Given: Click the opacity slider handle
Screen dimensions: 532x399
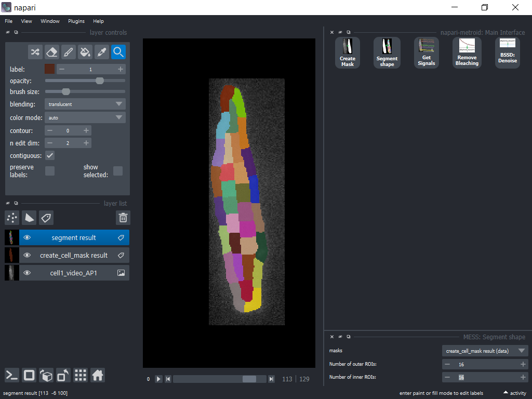Looking at the screenshot, I should click(99, 81).
